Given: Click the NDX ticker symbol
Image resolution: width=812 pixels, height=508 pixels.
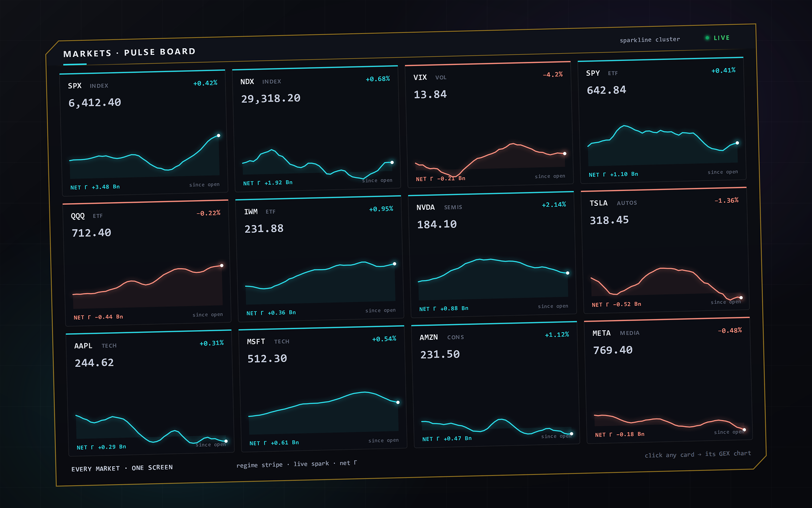Looking at the screenshot, I should [247, 82].
